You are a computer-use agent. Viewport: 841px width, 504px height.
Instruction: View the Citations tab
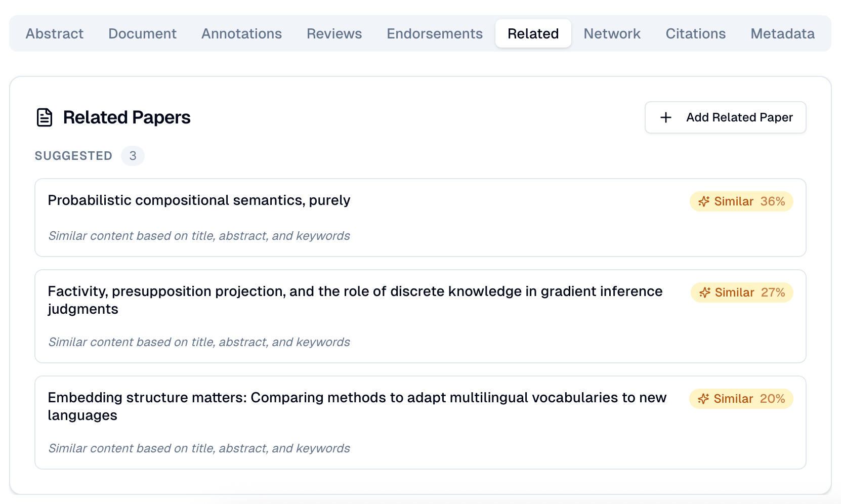695,33
